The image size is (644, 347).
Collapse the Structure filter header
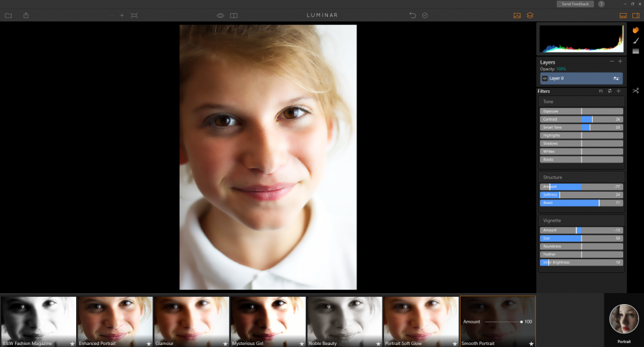tap(581, 177)
